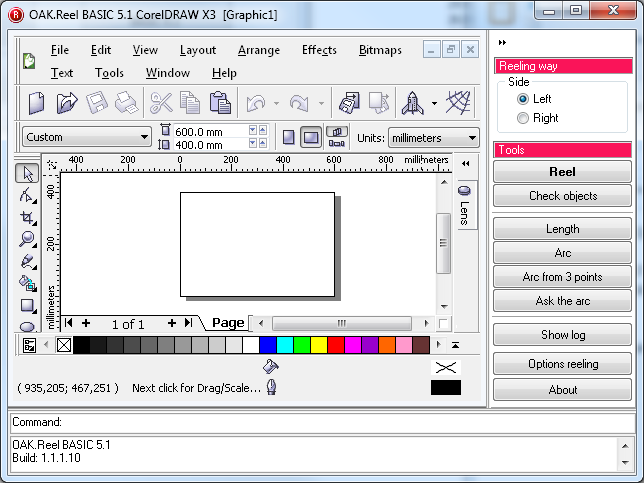Image resolution: width=644 pixels, height=483 pixels.
Task: Click the Print icon
Action: tap(126, 103)
